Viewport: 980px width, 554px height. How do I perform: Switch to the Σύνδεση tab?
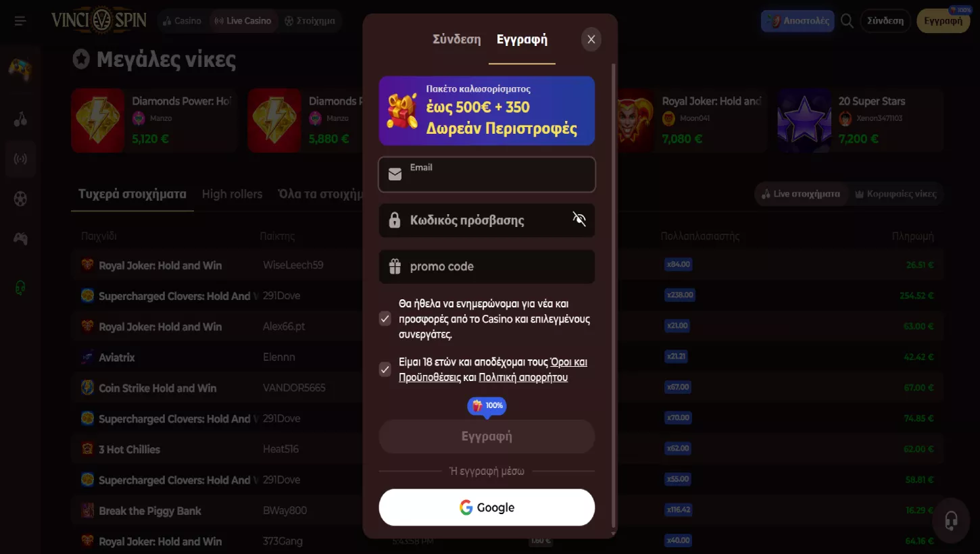tap(457, 39)
